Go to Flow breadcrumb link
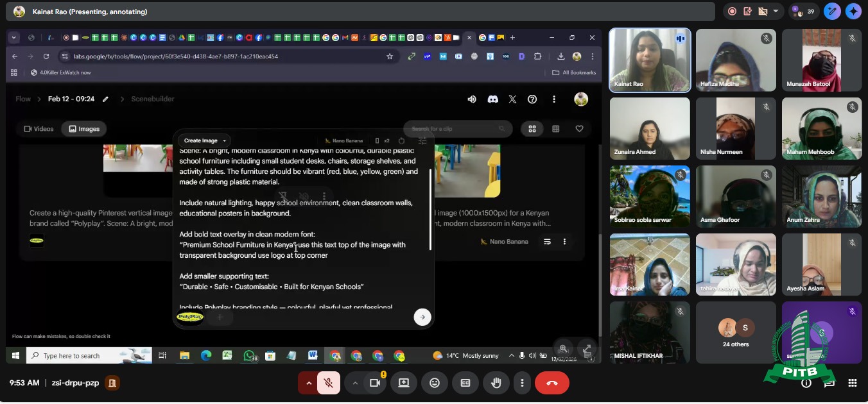 pos(23,99)
